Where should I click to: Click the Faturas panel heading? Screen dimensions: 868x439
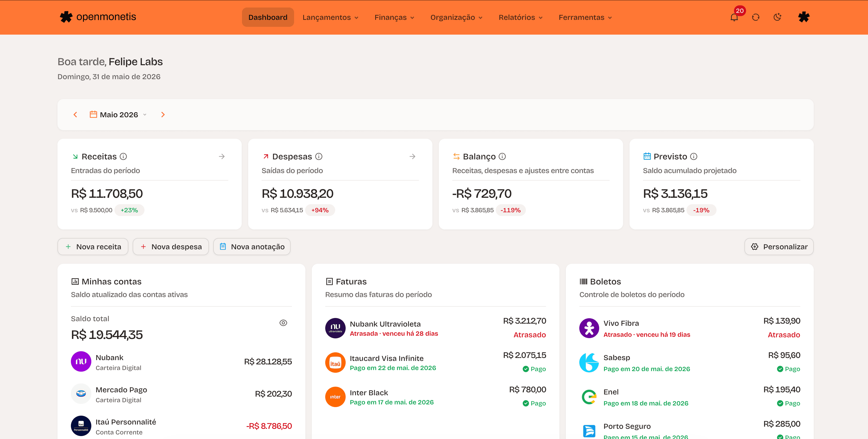tap(351, 281)
